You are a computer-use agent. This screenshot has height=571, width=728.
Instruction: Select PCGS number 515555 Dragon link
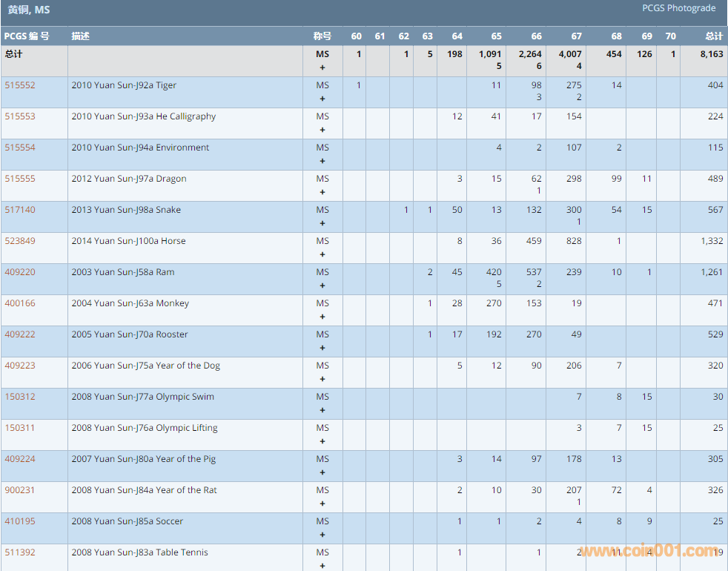(x=20, y=179)
